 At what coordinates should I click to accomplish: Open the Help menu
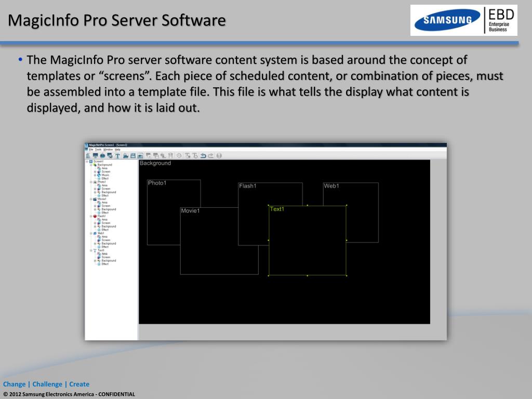117,149
